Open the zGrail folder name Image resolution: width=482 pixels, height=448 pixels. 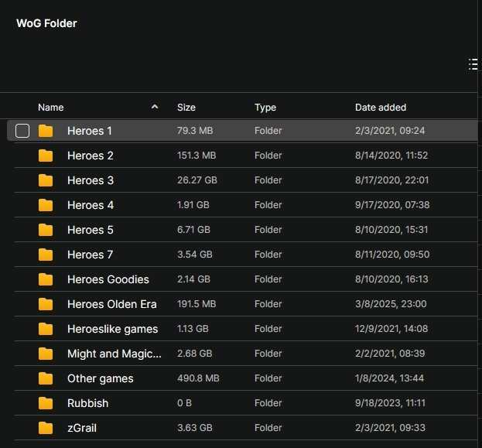(x=82, y=428)
